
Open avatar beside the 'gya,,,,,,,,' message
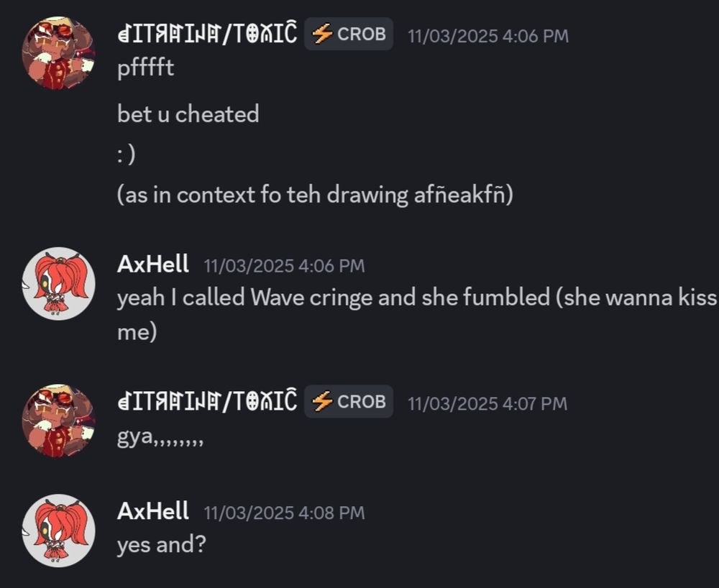[x=58, y=421]
